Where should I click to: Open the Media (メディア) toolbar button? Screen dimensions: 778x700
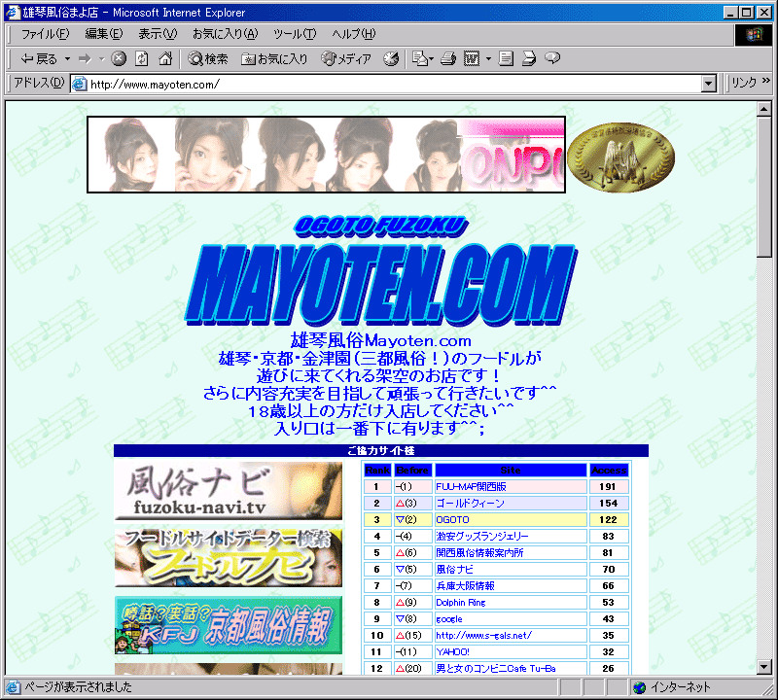[x=346, y=59]
